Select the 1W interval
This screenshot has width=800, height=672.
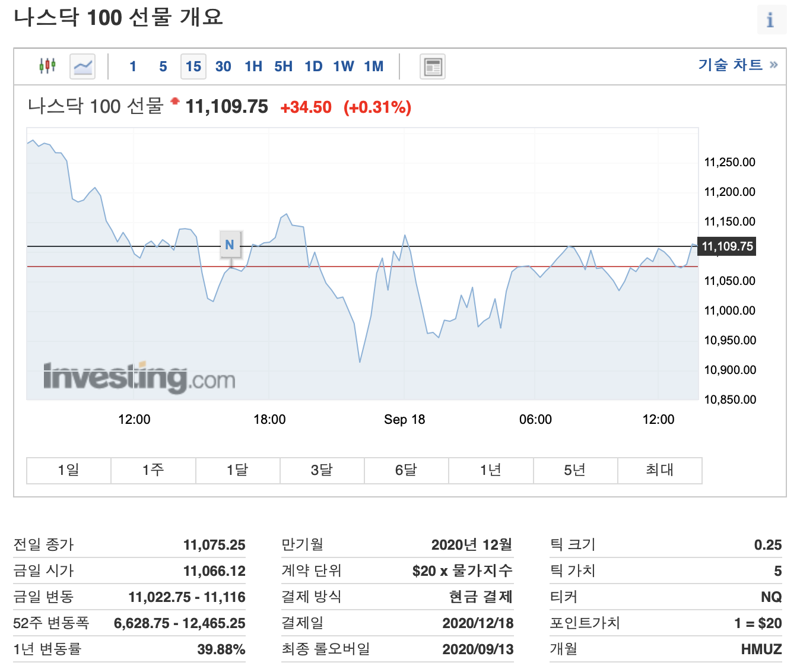coord(343,66)
